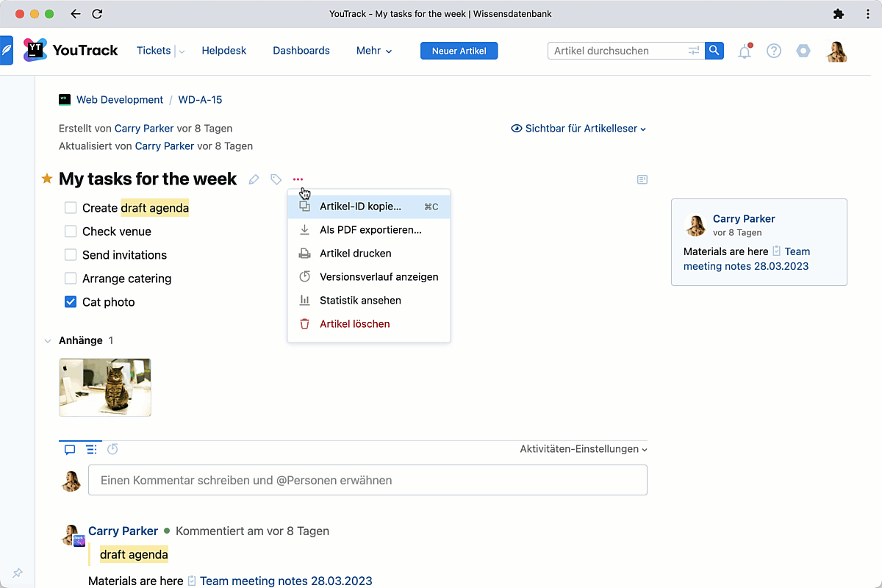Click the Neuer Artikel button

(x=459, y=51)
